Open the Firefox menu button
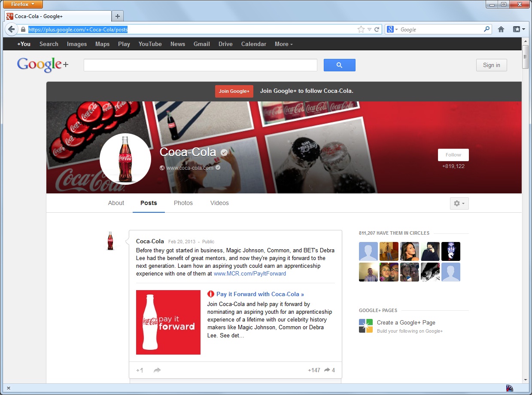This screenshot has width=532, height=395. pyautogui.click(x=22, y=4)
